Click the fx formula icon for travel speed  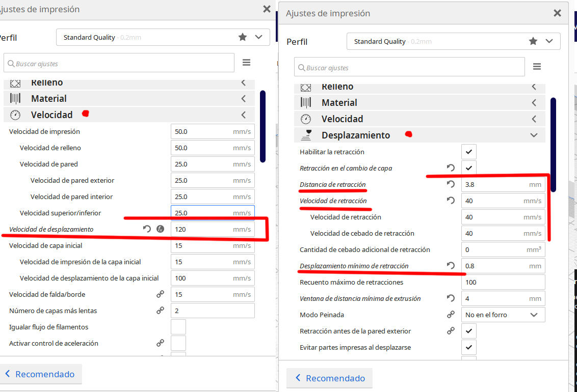tap(160, 229)
